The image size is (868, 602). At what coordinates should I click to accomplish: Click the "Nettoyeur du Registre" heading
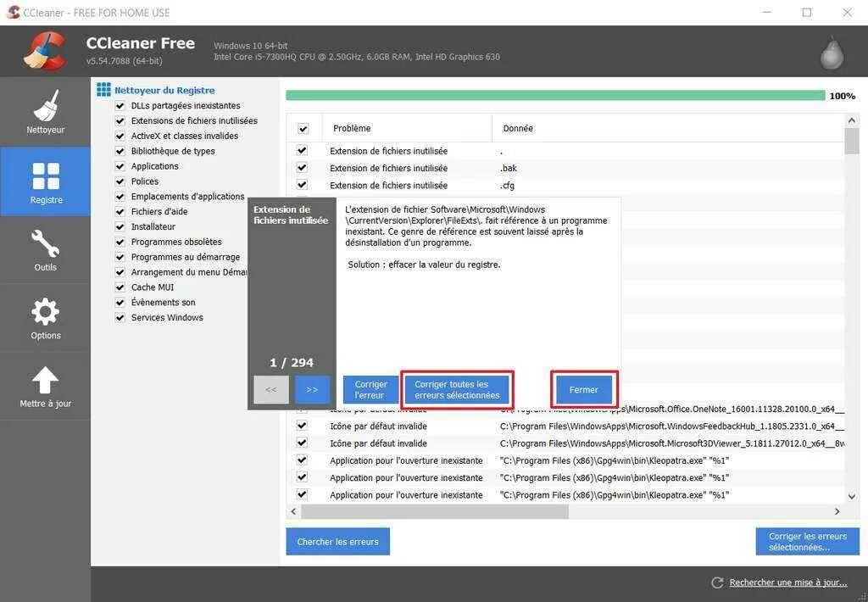(164, 90)
